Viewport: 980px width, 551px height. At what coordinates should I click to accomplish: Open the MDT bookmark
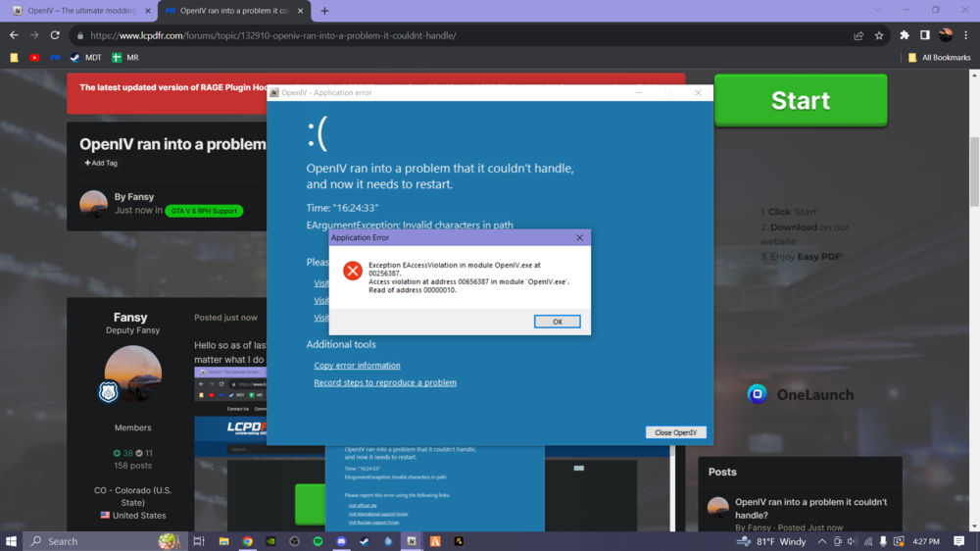[86, 58]
